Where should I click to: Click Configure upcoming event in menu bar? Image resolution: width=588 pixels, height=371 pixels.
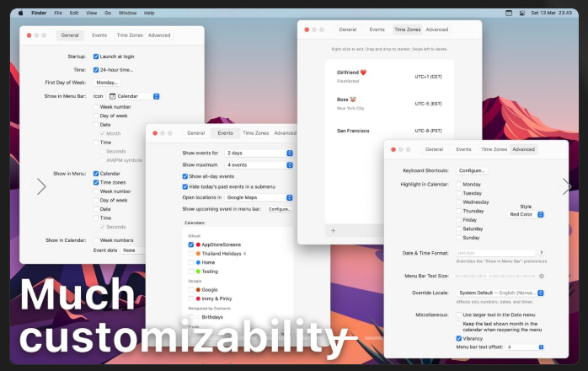(x=280, y=209)
